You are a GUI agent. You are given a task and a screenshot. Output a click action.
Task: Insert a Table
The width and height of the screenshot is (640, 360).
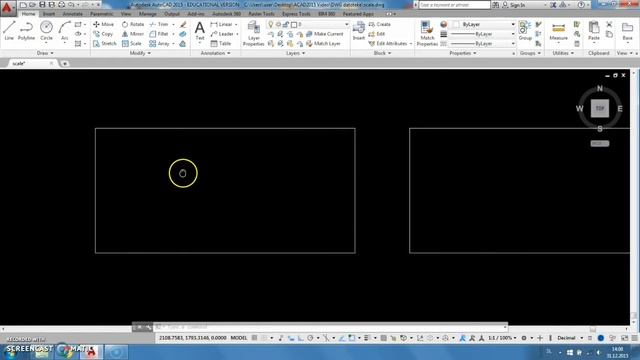(x=221, y=43)
